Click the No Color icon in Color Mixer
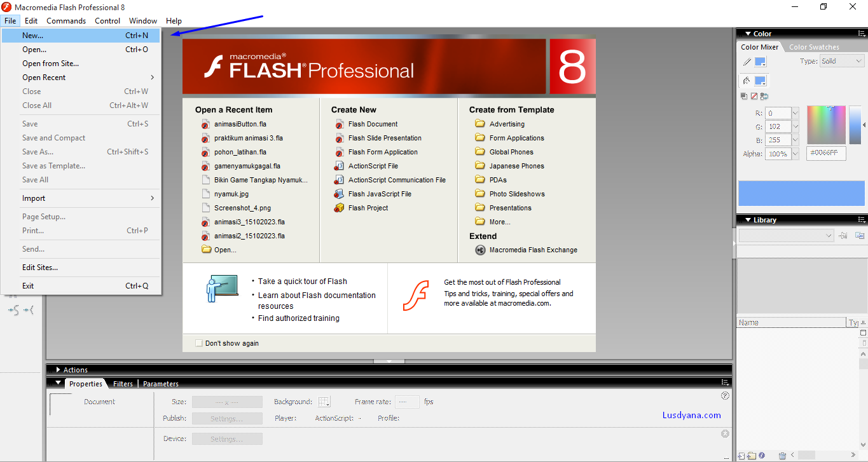Viewport: 868px width, 462px height. pos(754,96)
